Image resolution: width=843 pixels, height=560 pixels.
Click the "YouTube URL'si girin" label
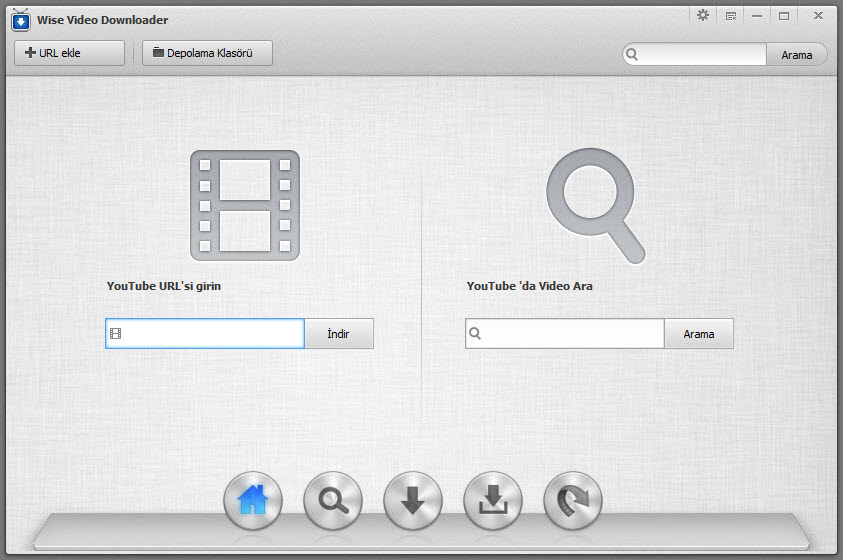[x=163, y=286]
